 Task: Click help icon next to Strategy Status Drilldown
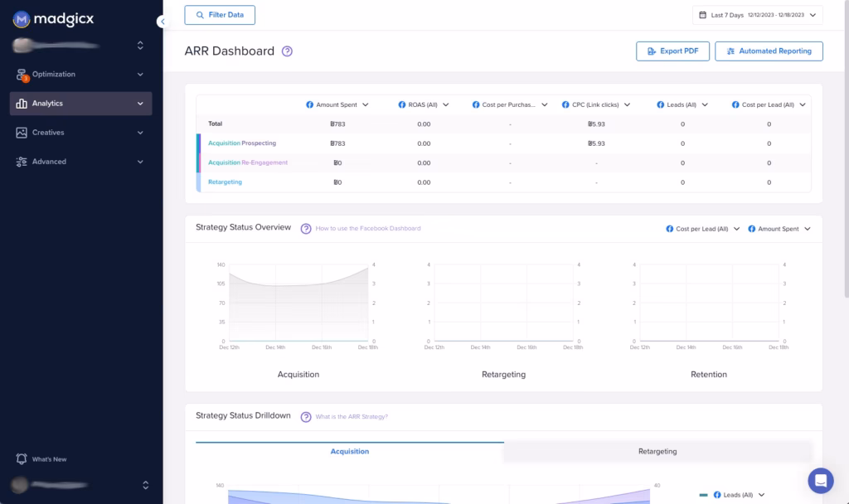306,416
